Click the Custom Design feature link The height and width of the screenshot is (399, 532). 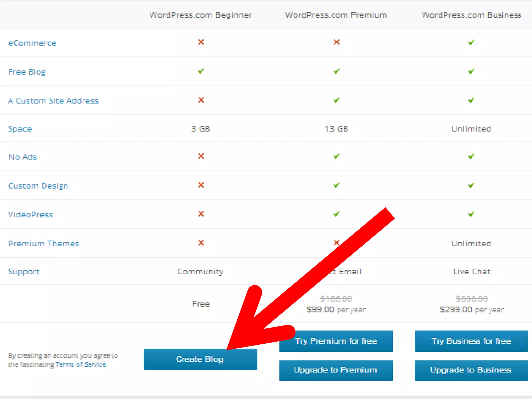[x=38, y=186]
